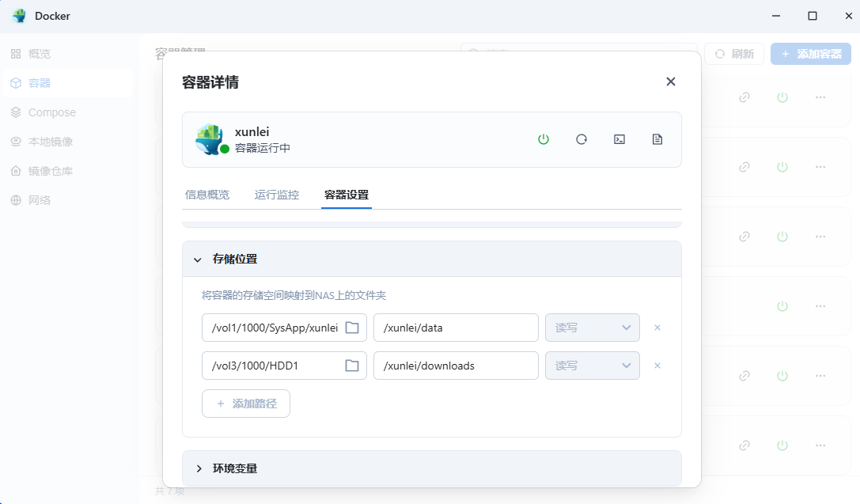The image size is (860, 504).
Task: Close the 容器详情 dialog
Action: [670, 81]
